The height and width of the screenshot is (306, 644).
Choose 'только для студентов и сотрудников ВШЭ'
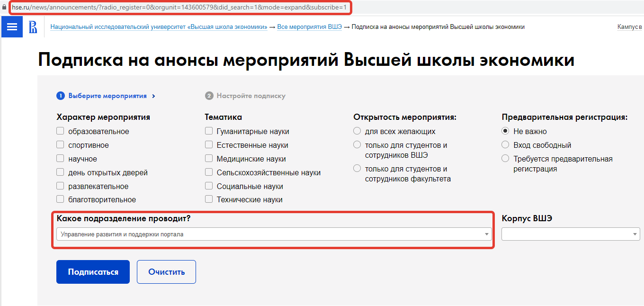357,145
